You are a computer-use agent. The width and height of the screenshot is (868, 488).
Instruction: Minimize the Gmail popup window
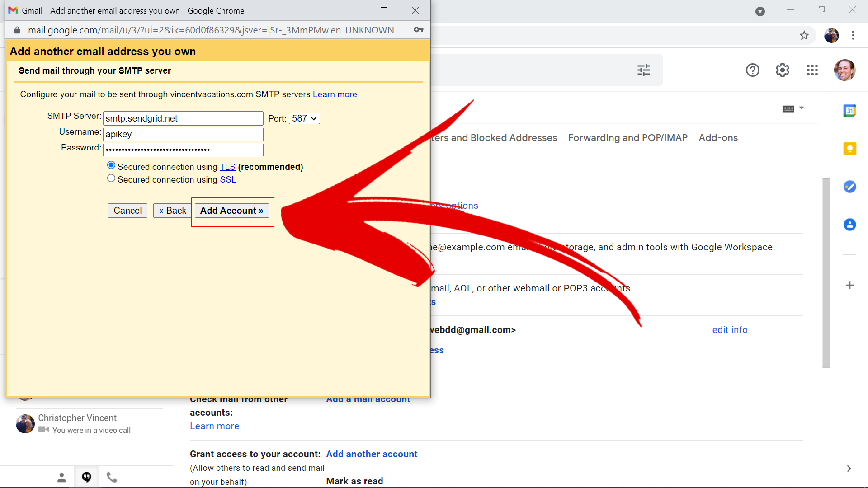point(353,10)
